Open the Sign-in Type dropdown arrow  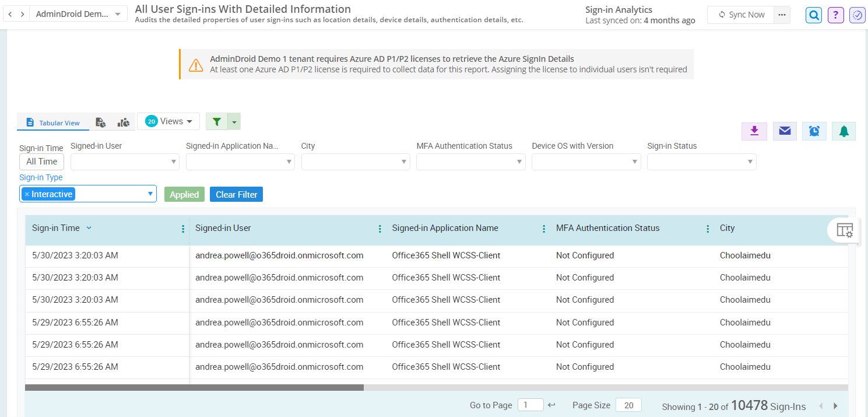(x=150, y=194)
